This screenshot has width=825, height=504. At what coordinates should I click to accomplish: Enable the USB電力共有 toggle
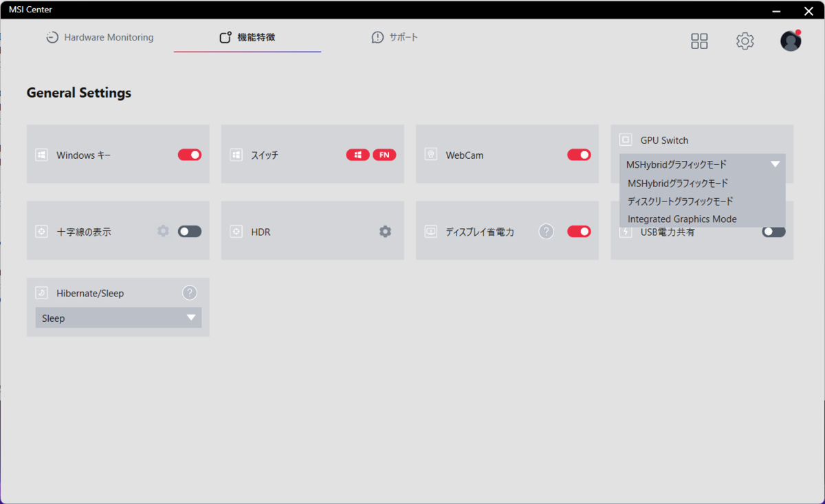(773, 232)
